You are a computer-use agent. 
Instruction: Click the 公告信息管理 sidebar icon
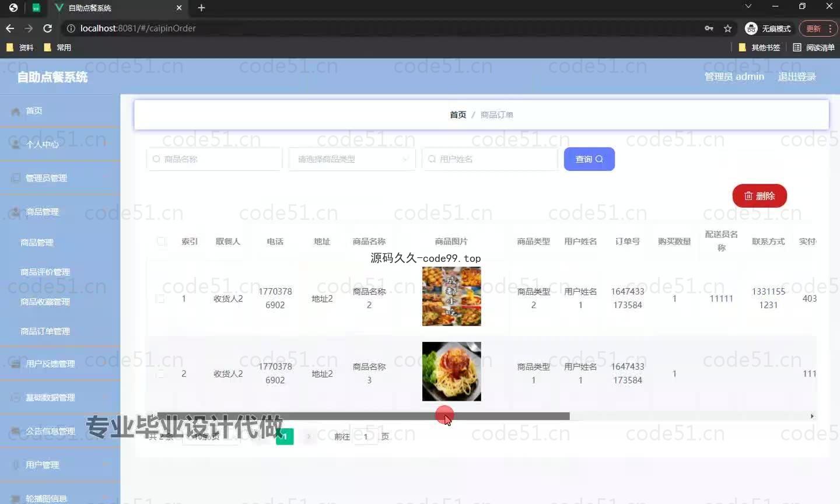tap(16, 431)
